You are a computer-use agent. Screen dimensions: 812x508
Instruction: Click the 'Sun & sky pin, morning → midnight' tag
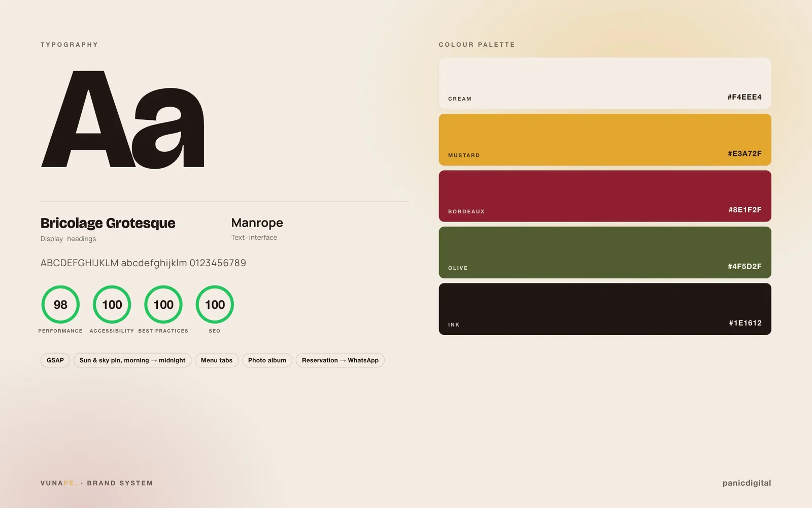132,360
